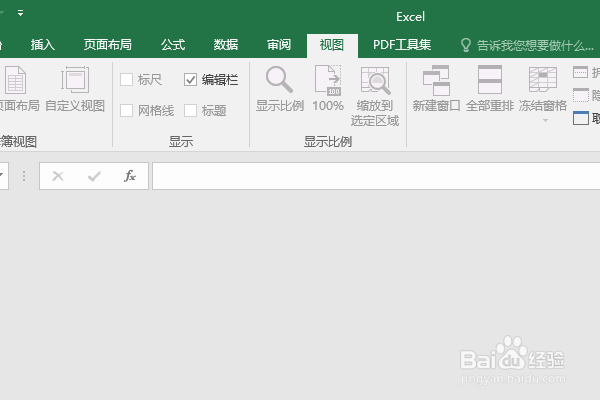Enable the Headings (标题) checkbox
600x400 pixels.
(190, 111)
